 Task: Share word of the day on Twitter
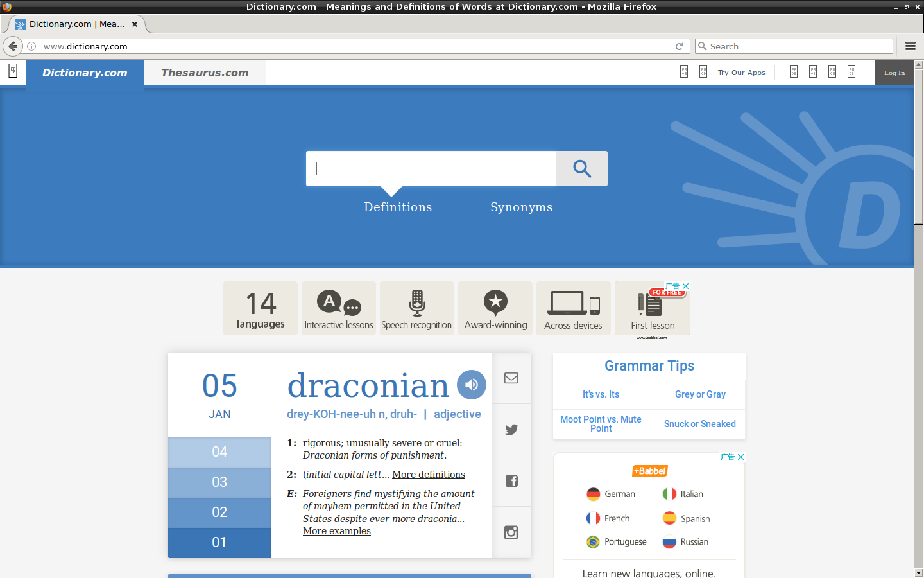(x=511, y=430)
